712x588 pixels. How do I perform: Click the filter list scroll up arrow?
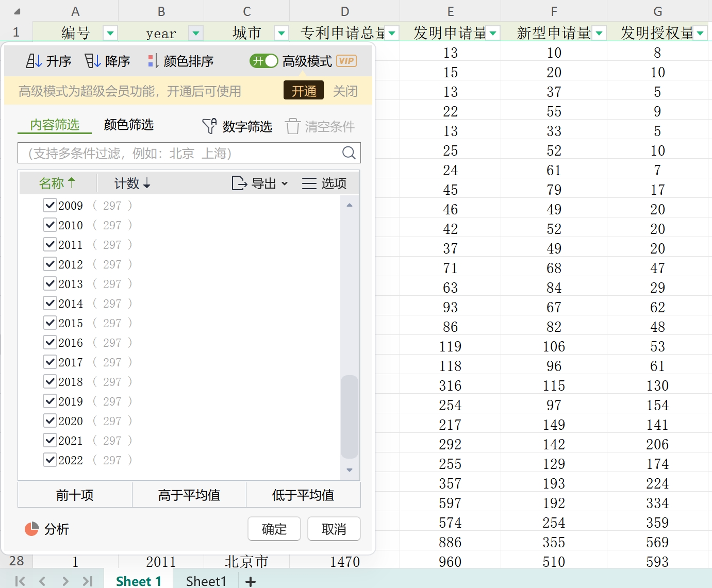coord(350,205)
